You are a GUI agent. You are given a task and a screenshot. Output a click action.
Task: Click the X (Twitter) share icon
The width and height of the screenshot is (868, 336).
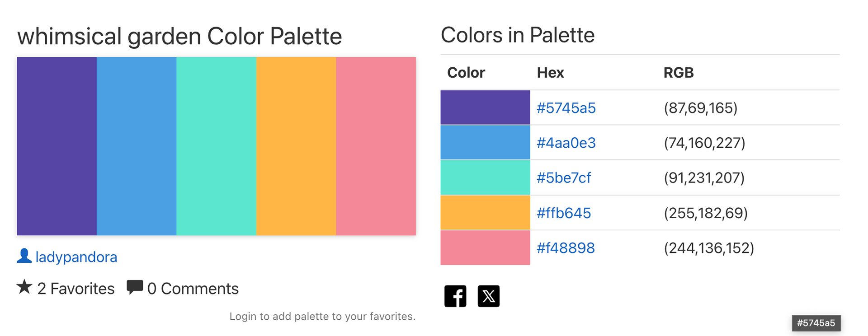coord(489,296)
